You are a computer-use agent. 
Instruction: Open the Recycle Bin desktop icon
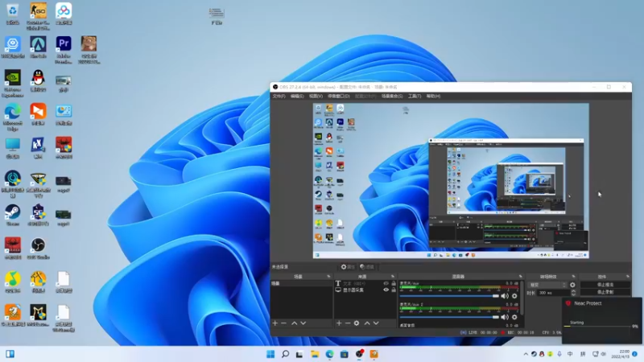[13, 14]
